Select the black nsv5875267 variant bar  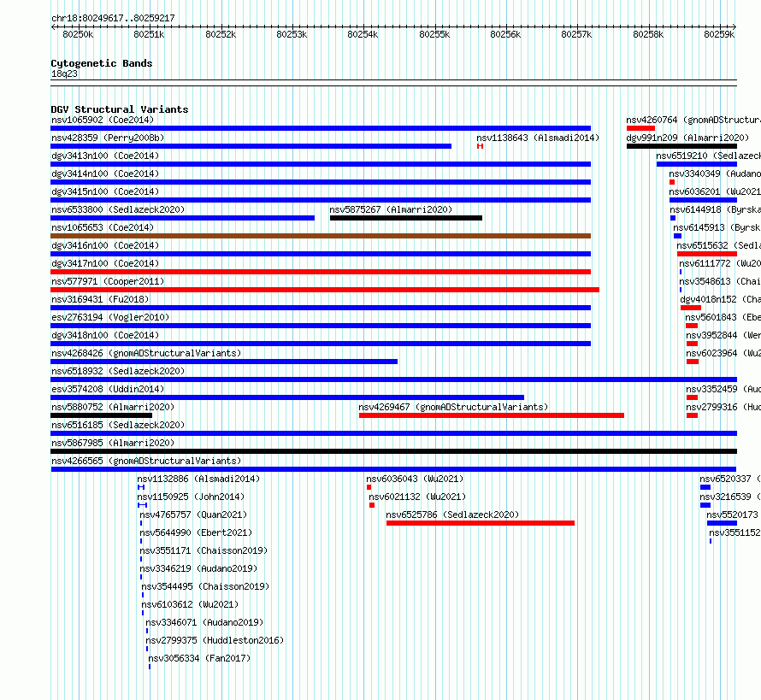[406, 218]
